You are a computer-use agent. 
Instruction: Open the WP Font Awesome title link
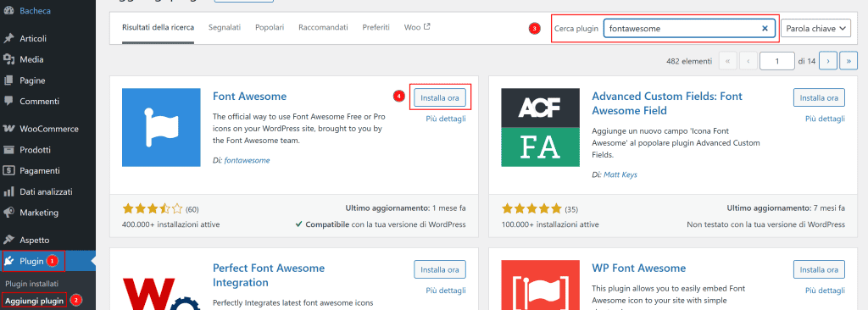pyautogui.click(x=639, y=268)
